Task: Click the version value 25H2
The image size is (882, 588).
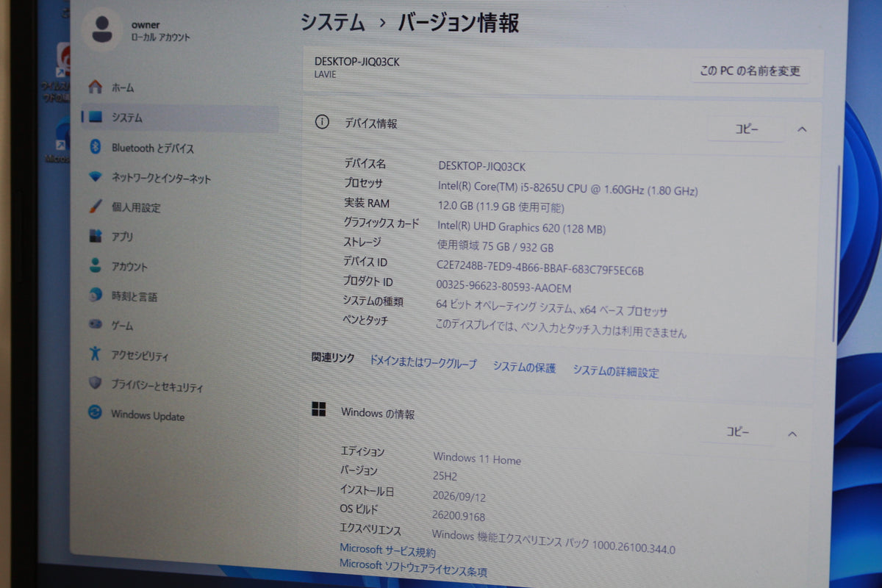Action: pyautogui.click(x=445, y=476)
